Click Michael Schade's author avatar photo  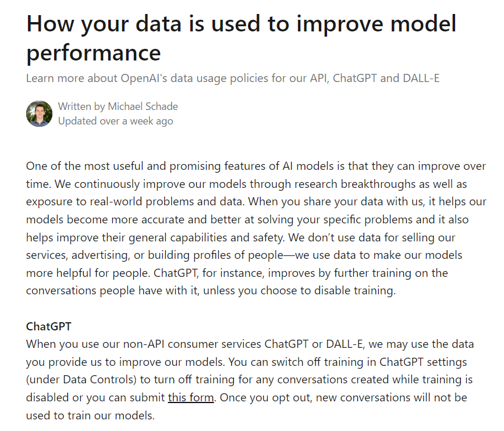click(39, 113)
